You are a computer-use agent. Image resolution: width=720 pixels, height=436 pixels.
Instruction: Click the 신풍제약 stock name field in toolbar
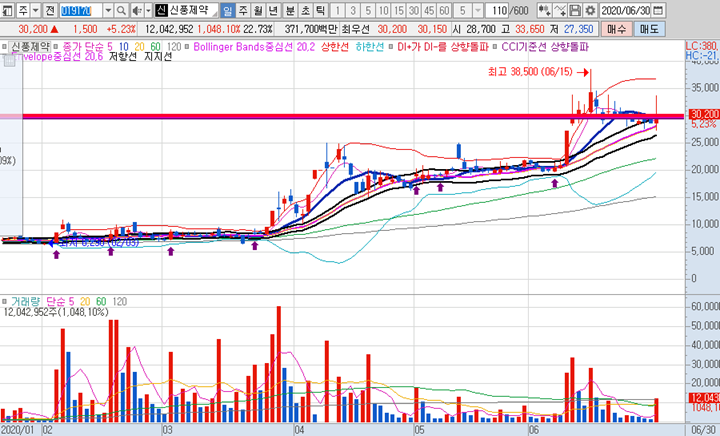point(192,10)
